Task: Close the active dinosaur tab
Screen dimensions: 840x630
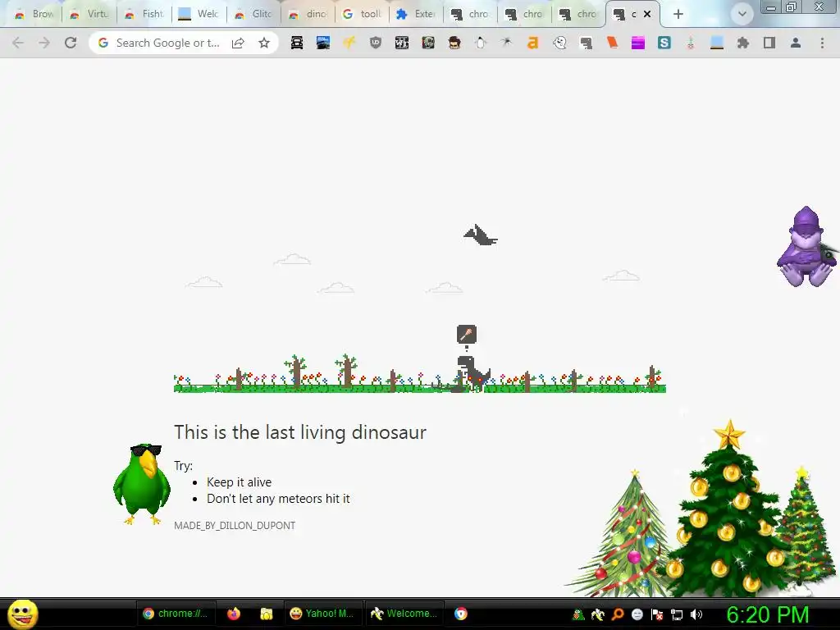Action: pyautogui.click(x=647, y=14)
